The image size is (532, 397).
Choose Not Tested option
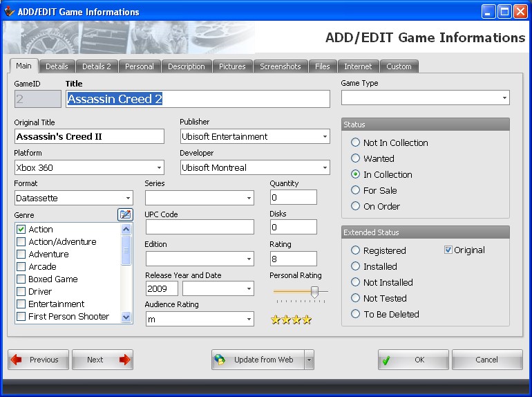click(x=355, y=298)
